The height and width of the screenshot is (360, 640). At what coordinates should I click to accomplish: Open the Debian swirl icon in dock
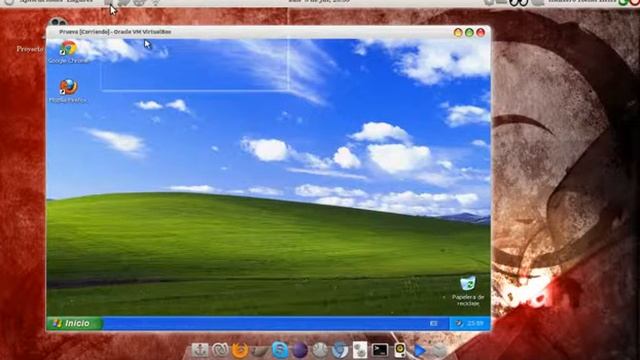coord(220,350)
